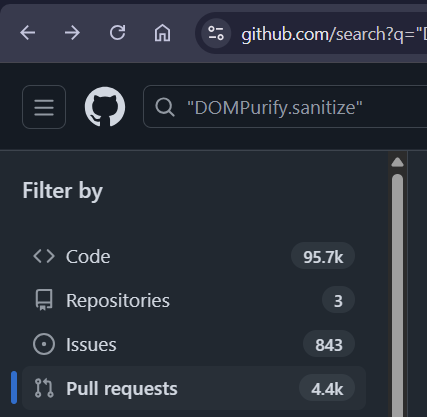View site information icon in address bar

coord(216,33)
